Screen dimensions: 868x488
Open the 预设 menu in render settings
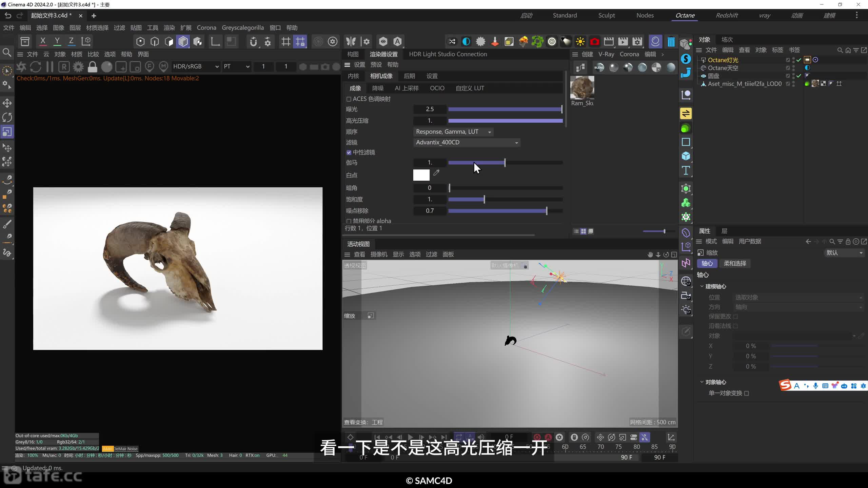376,65
